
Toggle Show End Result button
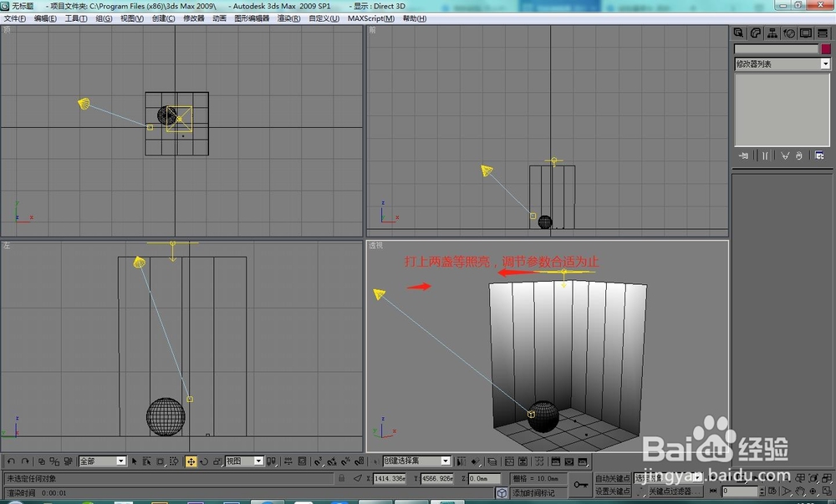[x=766, y=155]
